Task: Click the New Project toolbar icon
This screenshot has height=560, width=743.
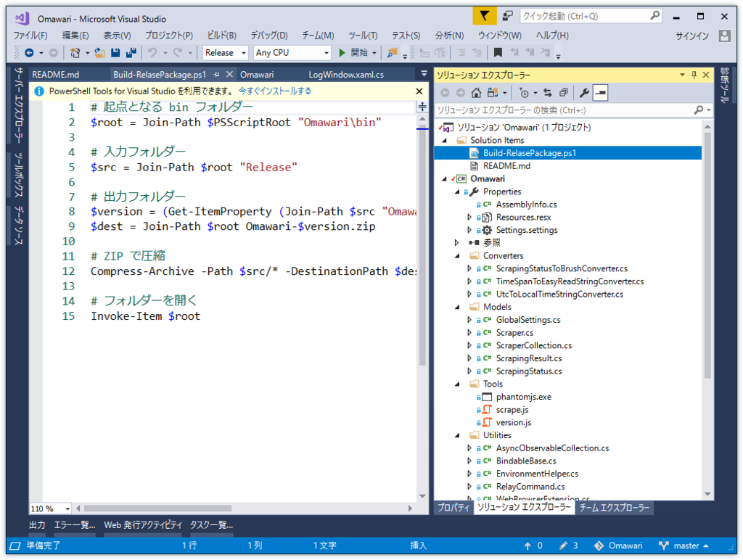Action: click(x=75, y=52)
